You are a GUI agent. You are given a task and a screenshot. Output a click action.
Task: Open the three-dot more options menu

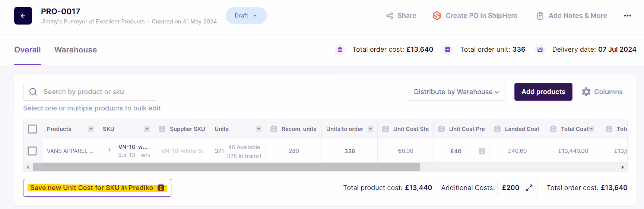pyautogui.click(x=627, y=16)
